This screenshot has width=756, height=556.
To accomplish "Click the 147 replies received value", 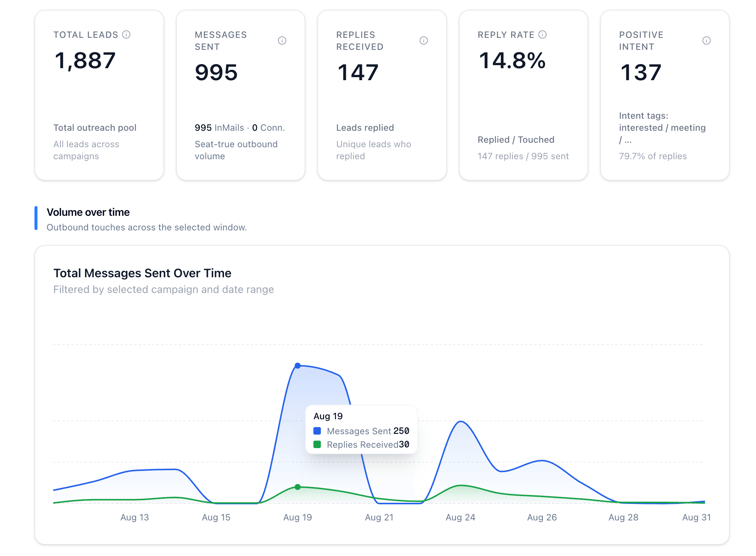I will [358, 72].
